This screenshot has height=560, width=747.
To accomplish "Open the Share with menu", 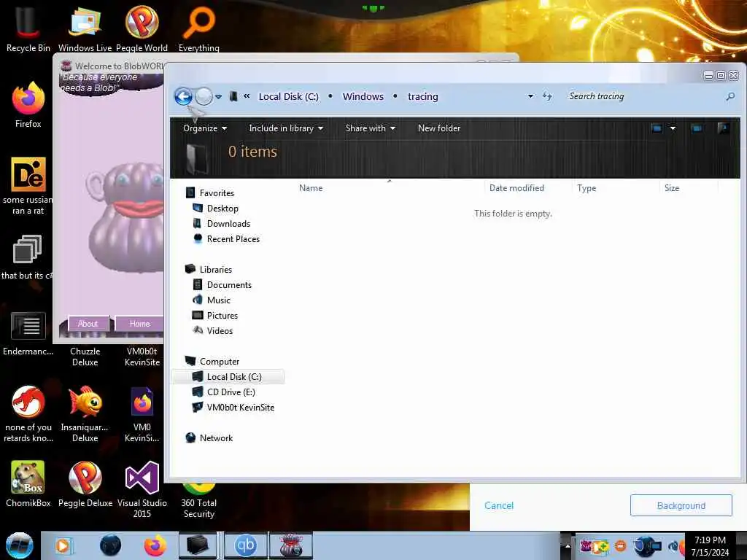I will [370, 128].
